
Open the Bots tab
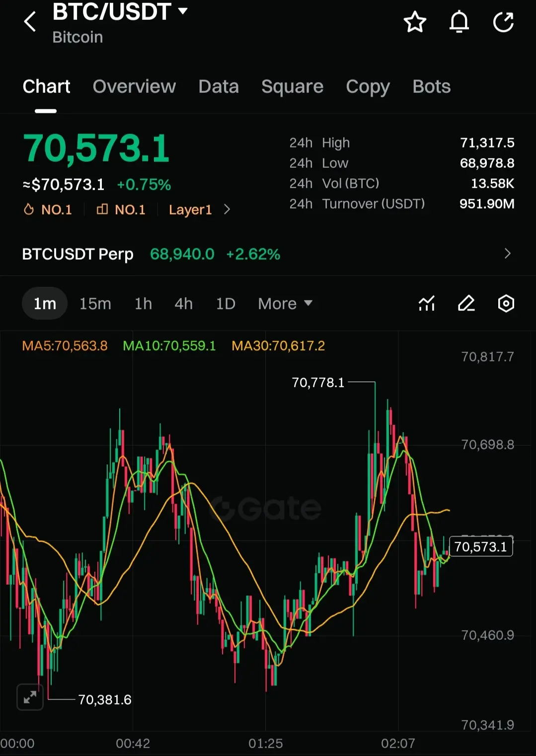[431, 86]
